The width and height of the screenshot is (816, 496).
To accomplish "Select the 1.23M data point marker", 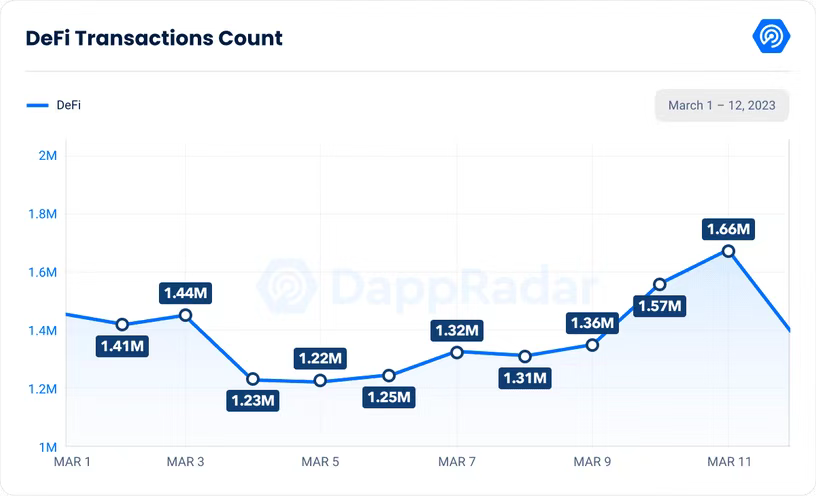I will click(253, 379).
